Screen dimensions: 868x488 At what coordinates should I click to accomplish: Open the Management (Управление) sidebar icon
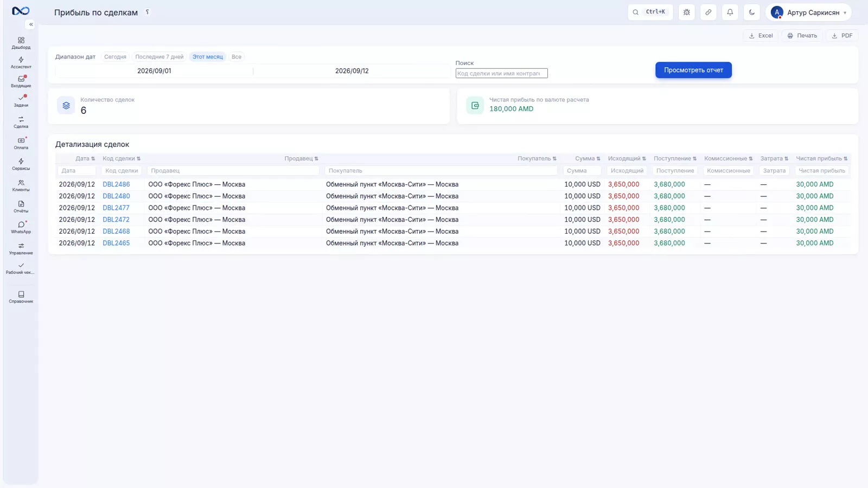point(21,248)
